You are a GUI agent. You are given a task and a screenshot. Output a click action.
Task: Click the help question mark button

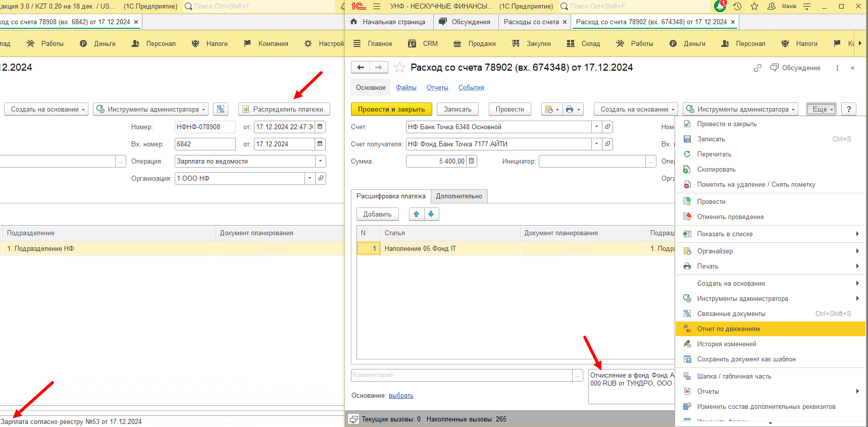click(x=849, y=109)
